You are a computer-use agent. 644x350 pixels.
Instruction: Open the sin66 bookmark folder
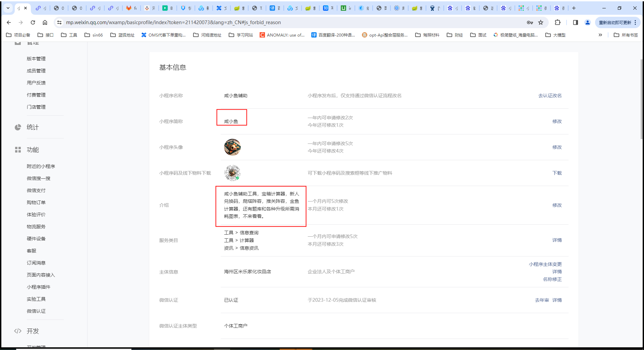coord(94,35)
